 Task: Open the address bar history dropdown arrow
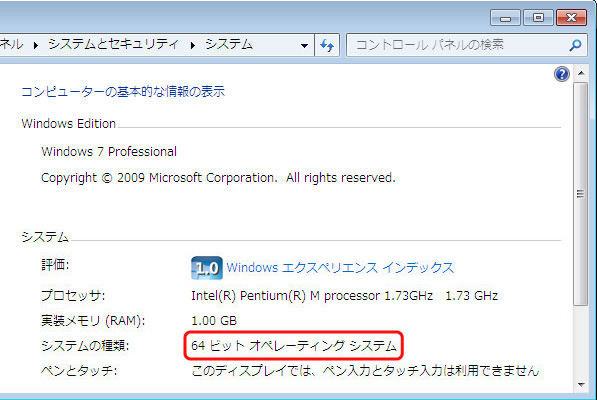click(x=304, y=46)
